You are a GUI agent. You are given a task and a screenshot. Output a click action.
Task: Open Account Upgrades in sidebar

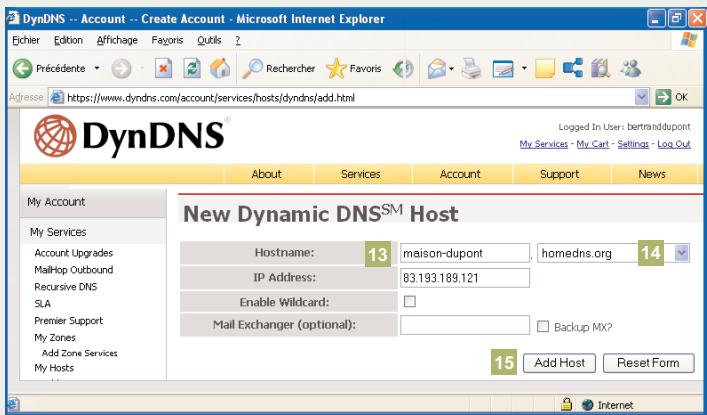point(73,253)
